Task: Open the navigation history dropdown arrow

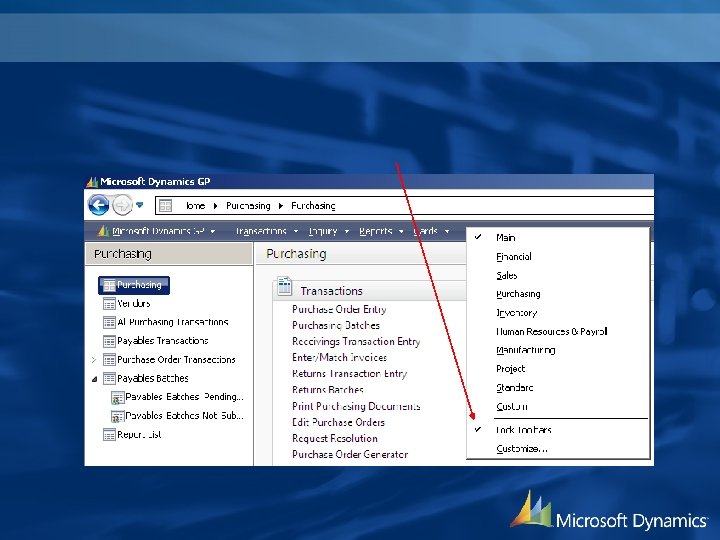Action: click(x=140, y=205)
